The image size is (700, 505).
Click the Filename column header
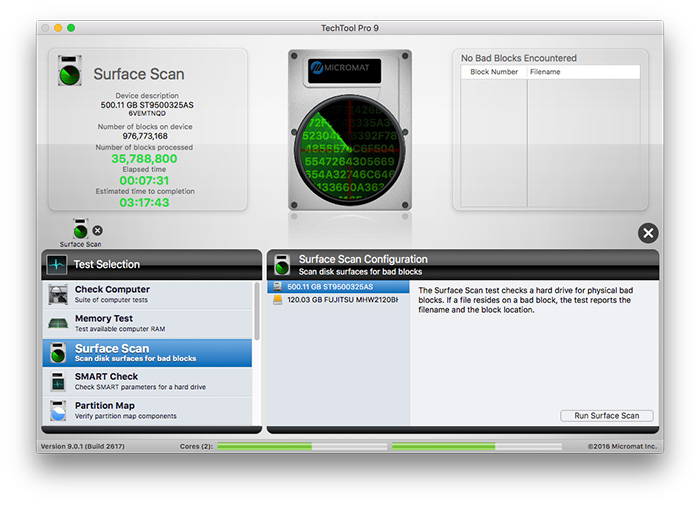583,72
